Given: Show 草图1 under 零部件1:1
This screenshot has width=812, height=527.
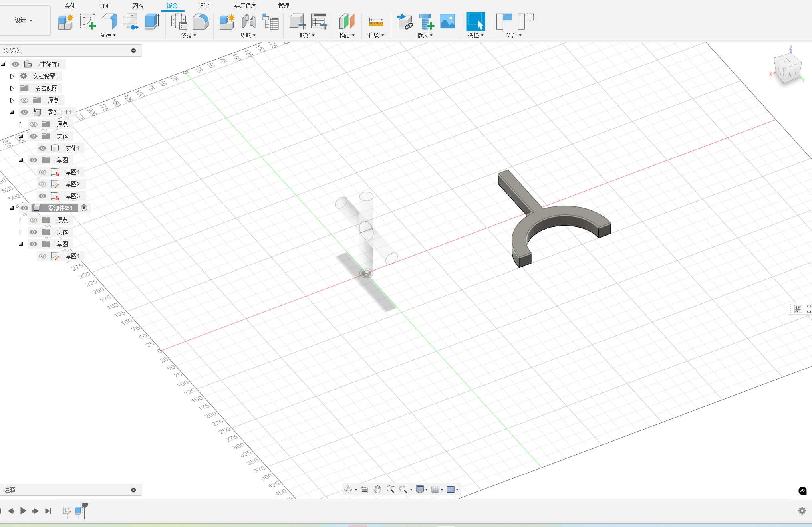Looking at the screenshot, I should [42, 172].
